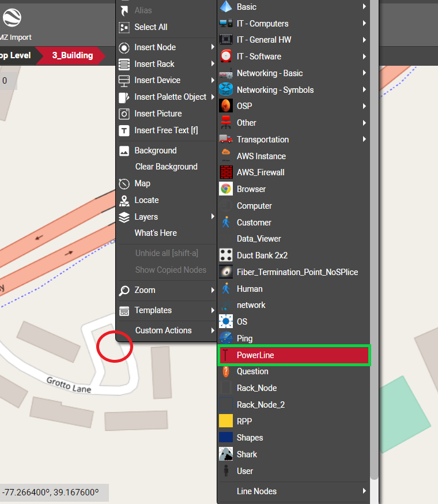
Task: Click the Top Level breadcrumb
Action: (x=16, y=56)
